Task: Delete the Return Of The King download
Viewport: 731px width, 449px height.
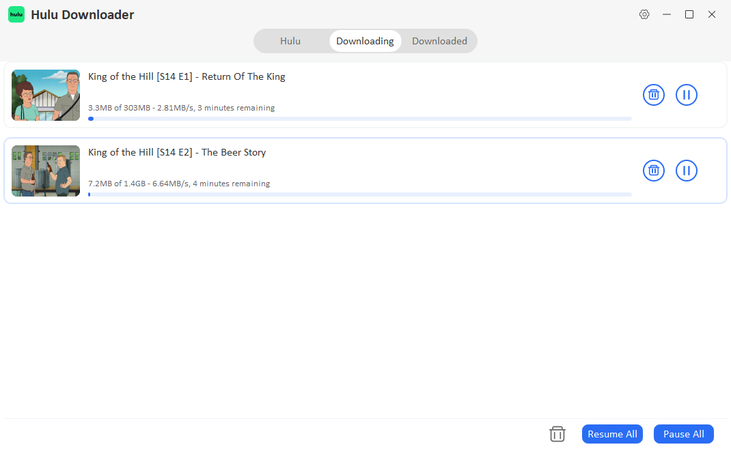Action: 654,95
